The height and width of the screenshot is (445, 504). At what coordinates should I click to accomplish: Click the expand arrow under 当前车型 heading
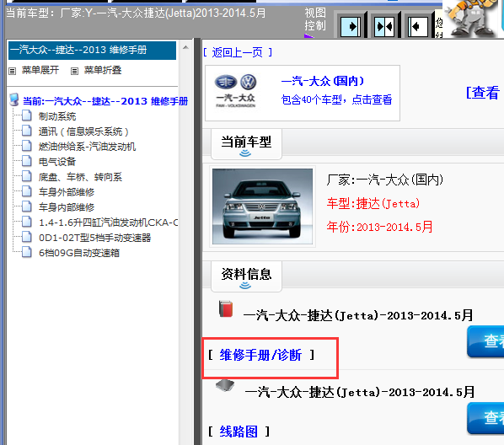(x=245, y=153)
